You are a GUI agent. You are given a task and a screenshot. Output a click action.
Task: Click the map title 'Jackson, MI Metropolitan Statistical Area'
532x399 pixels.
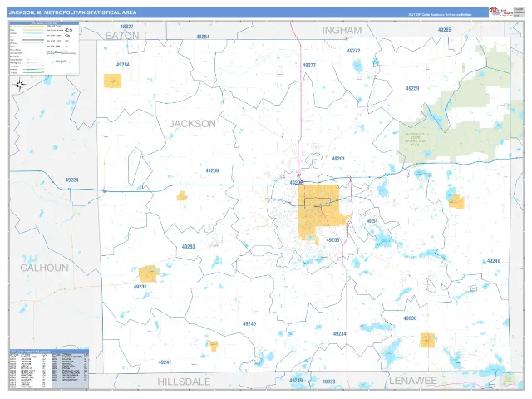[72, 12]
